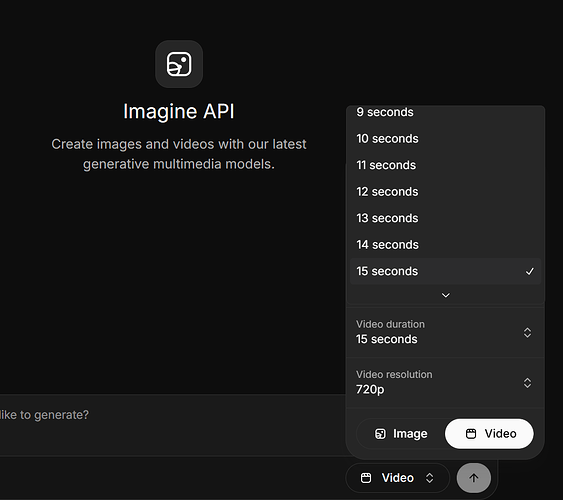Open the Video duration dropdown

tap(445, 332)
